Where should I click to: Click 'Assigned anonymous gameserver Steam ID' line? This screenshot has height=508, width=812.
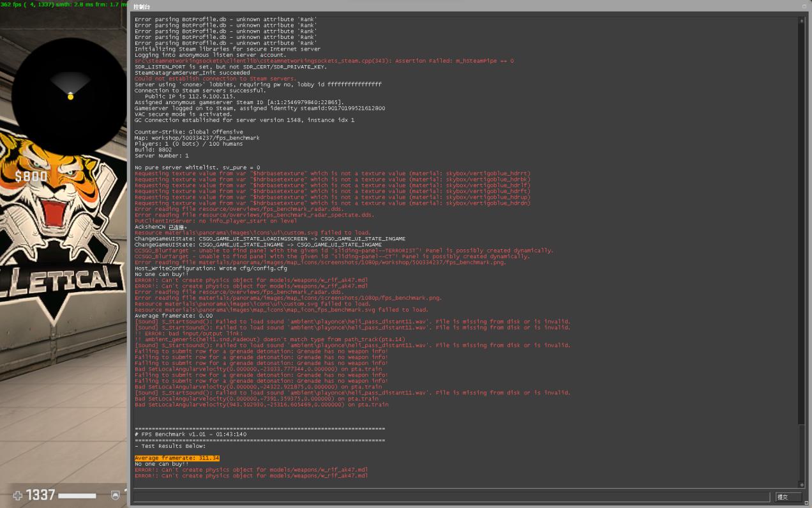pos(239,102)
